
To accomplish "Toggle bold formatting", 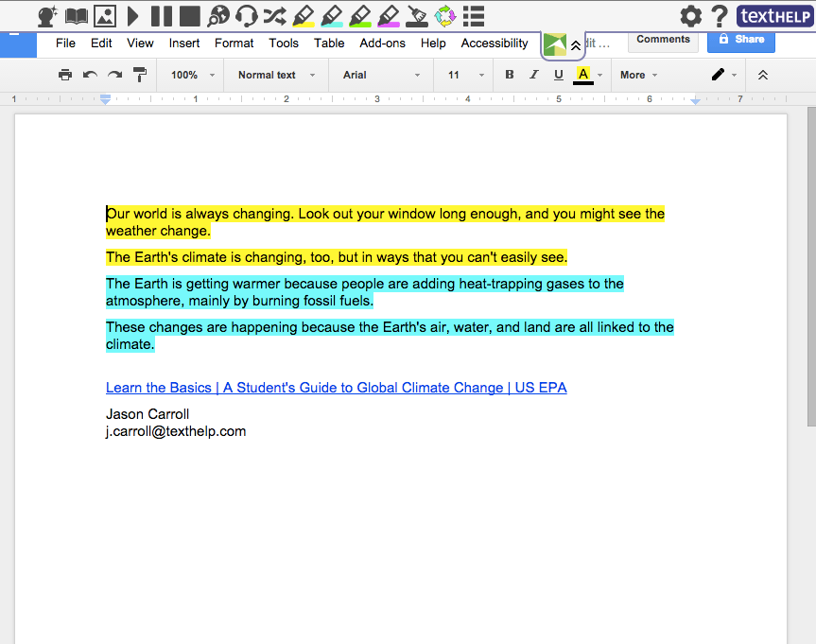I will coord(510,75).
